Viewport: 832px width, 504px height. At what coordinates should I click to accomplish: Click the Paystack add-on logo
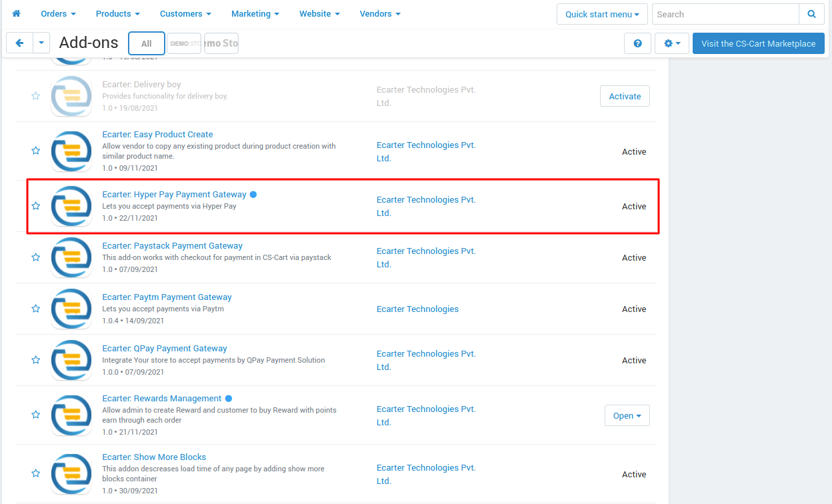71,257
